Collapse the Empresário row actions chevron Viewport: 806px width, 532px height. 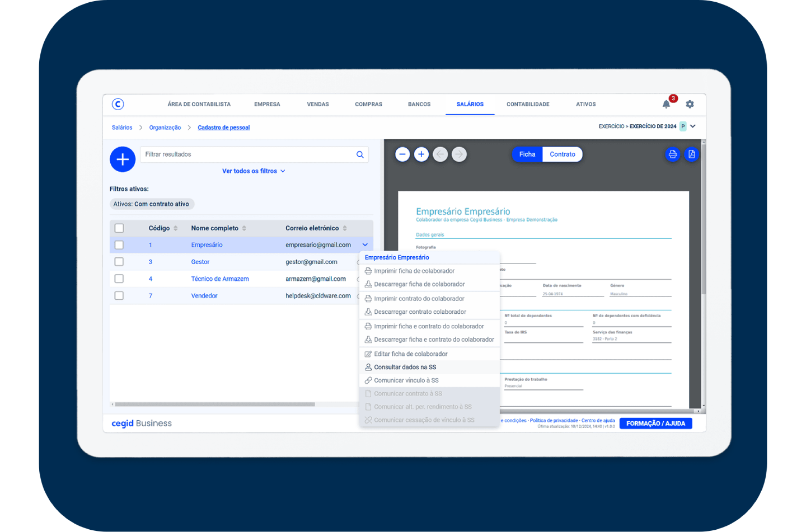tap(365, 245)
